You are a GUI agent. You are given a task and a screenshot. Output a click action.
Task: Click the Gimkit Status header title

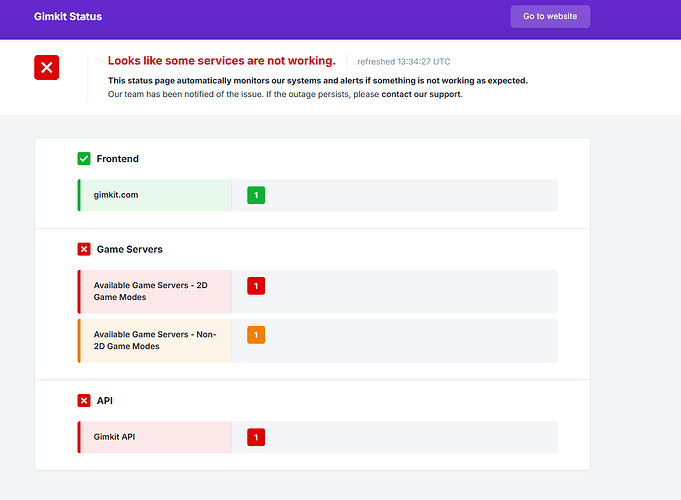(68, 17)
